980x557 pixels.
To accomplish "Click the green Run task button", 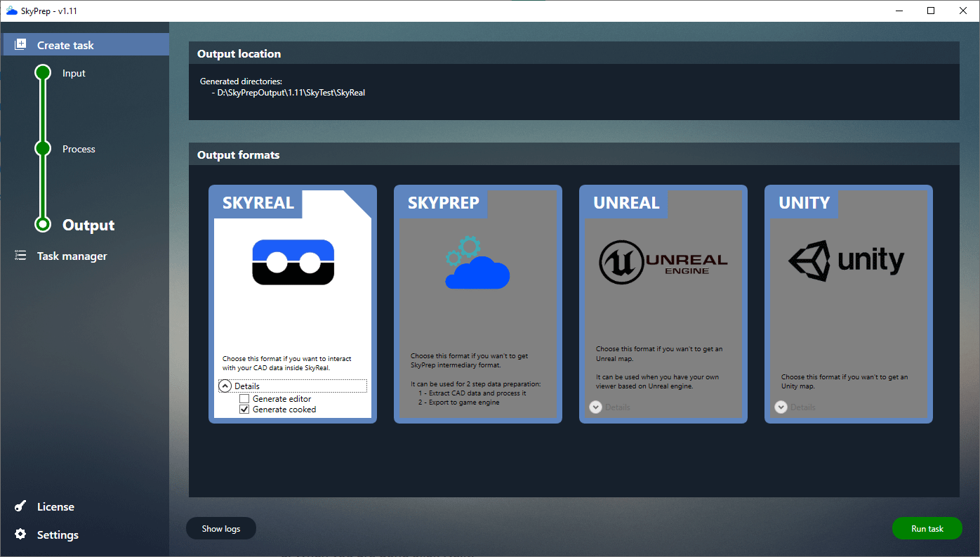I will tap(927, 528).
